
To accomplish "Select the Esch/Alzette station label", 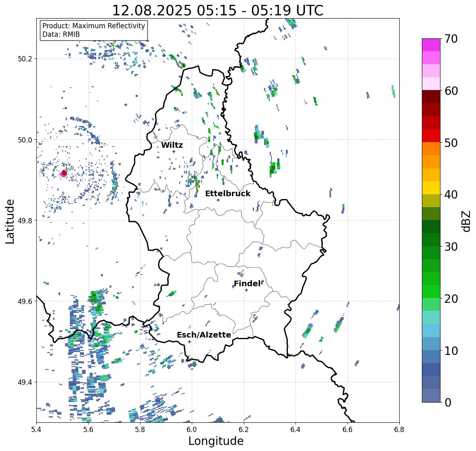I will [204, 335].
